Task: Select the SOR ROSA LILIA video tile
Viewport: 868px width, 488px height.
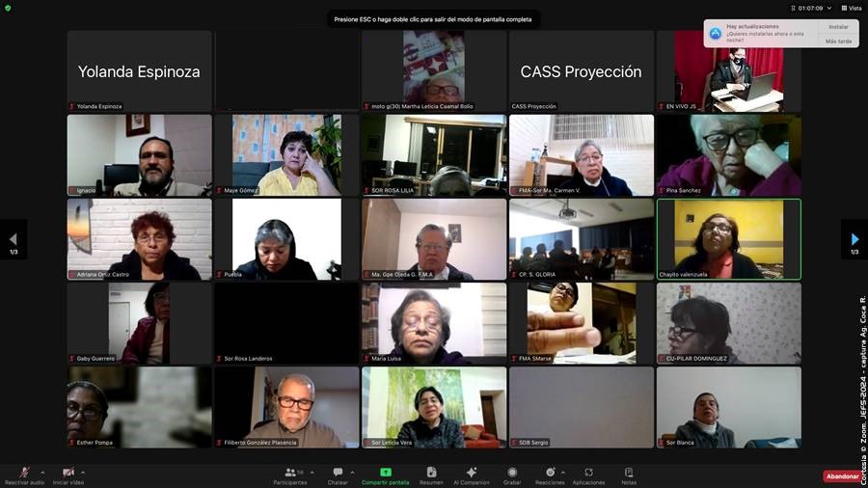Action: (434, 155)
